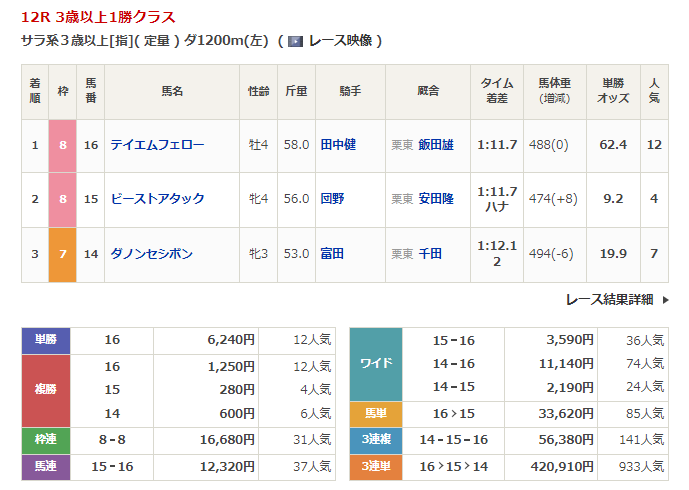Open trainer 千田's page
Screen dimensions: 689x490
[x=429, y=254]
